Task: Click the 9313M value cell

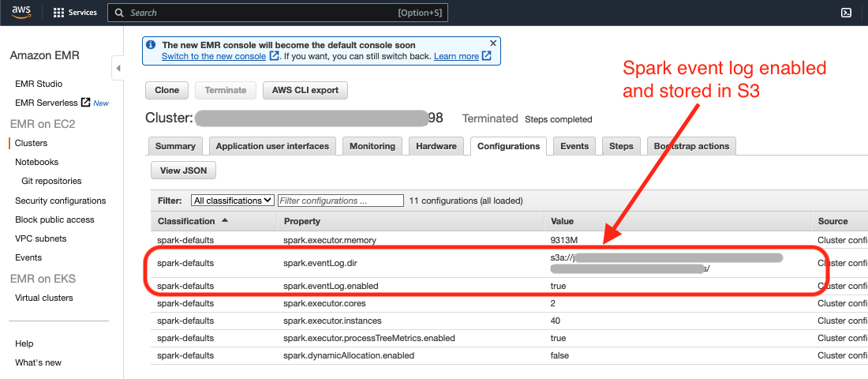Action: [x=563, y=240]
